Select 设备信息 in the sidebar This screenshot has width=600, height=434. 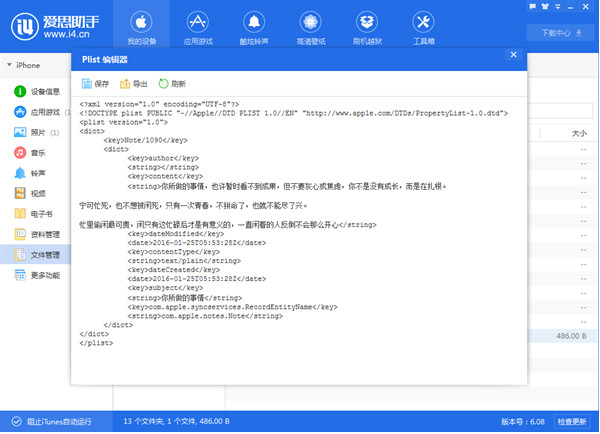click(x=37, y=91)
